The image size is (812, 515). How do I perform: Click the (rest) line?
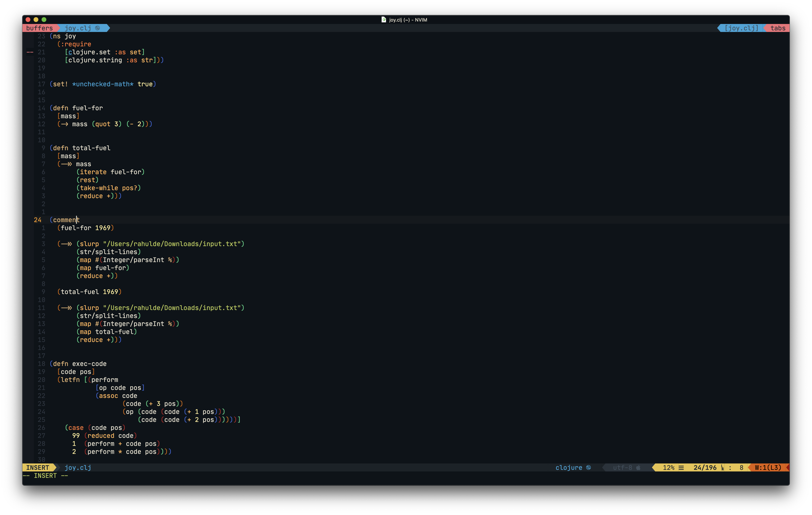pyautogui.click(x=88, y=180)
